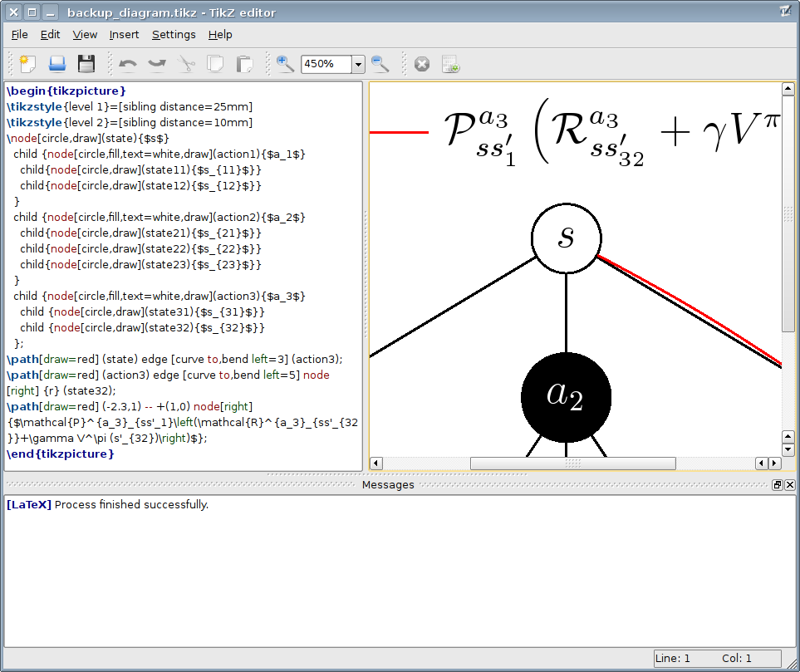Viewport: 800px width, 672px height.
Task: Click the \begin{tikzpicture} line in editor
Action: pyautogui.click(x=66, y=91)
